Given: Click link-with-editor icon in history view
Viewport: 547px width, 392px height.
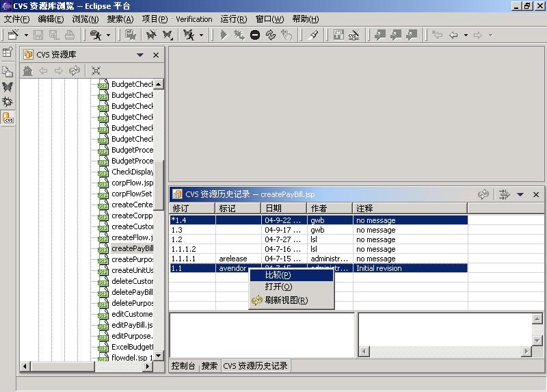Looking at the screenshot, I should click(504, 194).
